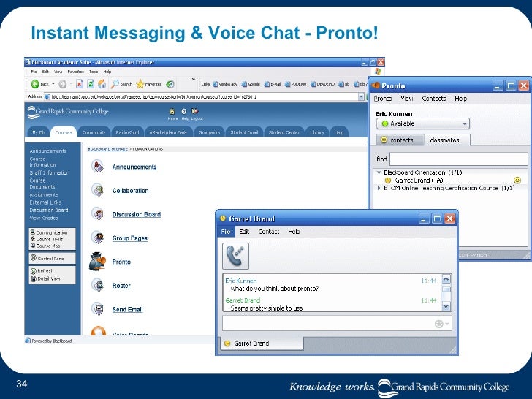Click Detail View in sidebar
Viewport: 532px width, 399px height.
coord(48,279)
